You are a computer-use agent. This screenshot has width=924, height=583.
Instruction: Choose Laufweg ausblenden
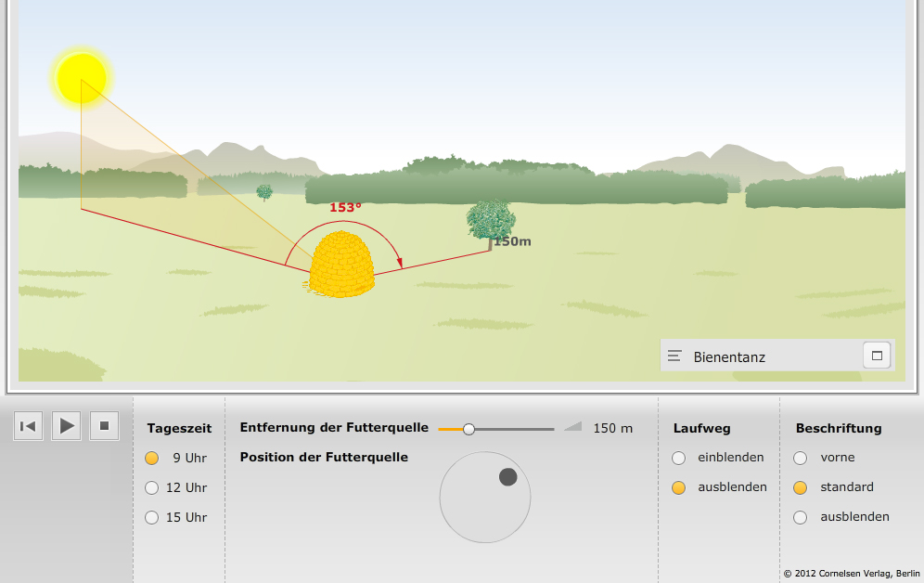click(679, 487)
